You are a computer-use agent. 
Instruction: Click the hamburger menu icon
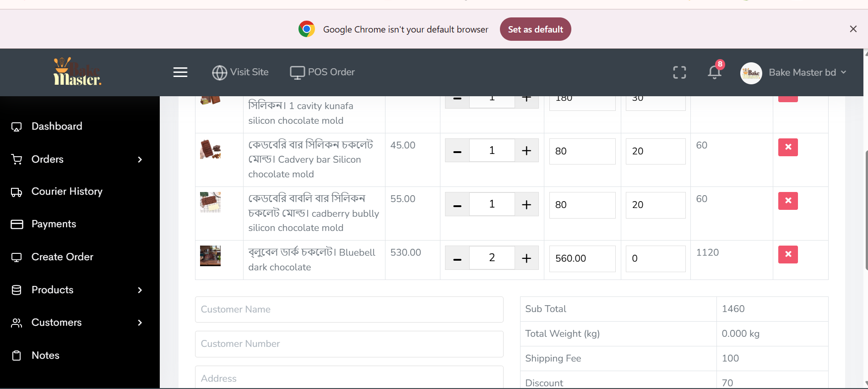tap(180, 72)
